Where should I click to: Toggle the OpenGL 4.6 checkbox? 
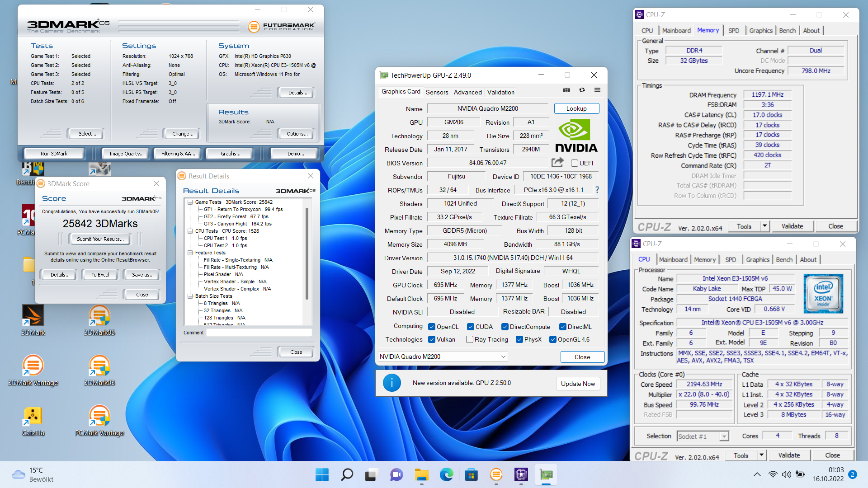[553, 339]
